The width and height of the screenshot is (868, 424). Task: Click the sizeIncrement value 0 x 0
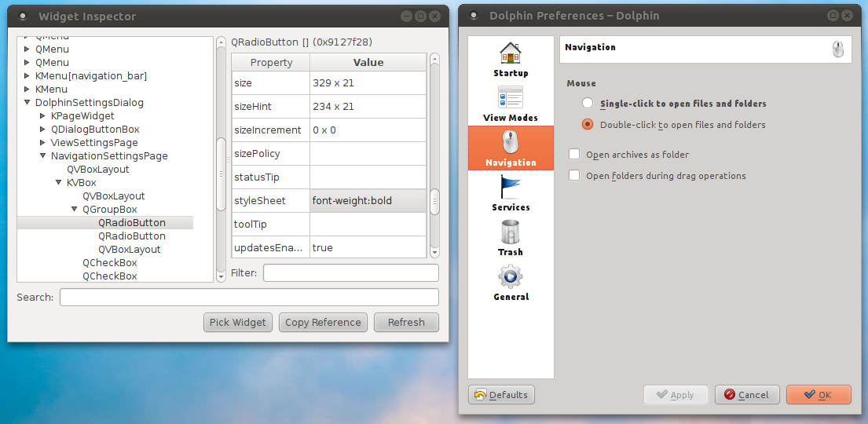click(368, 130)
